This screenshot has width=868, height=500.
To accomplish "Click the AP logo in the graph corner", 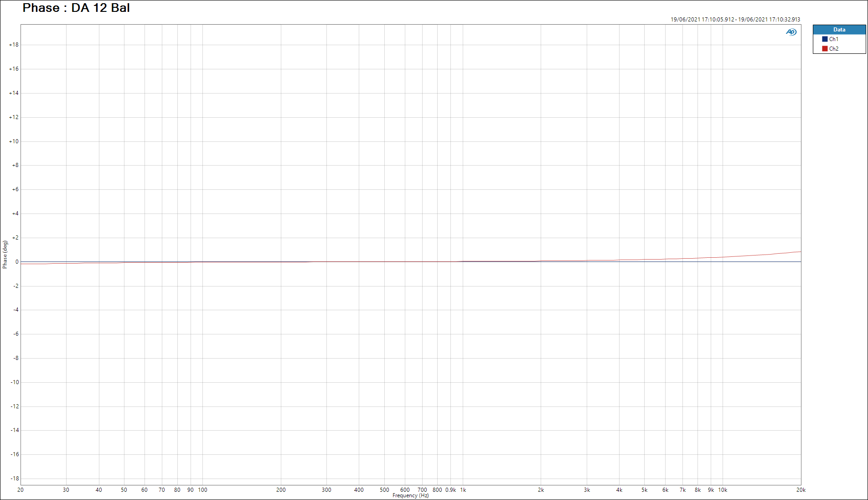I will pos(791,32).
